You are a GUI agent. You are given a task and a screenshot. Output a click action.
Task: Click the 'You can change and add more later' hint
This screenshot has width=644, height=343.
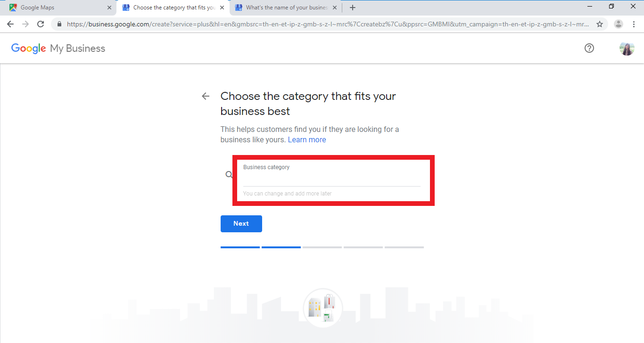click(288, 194)
